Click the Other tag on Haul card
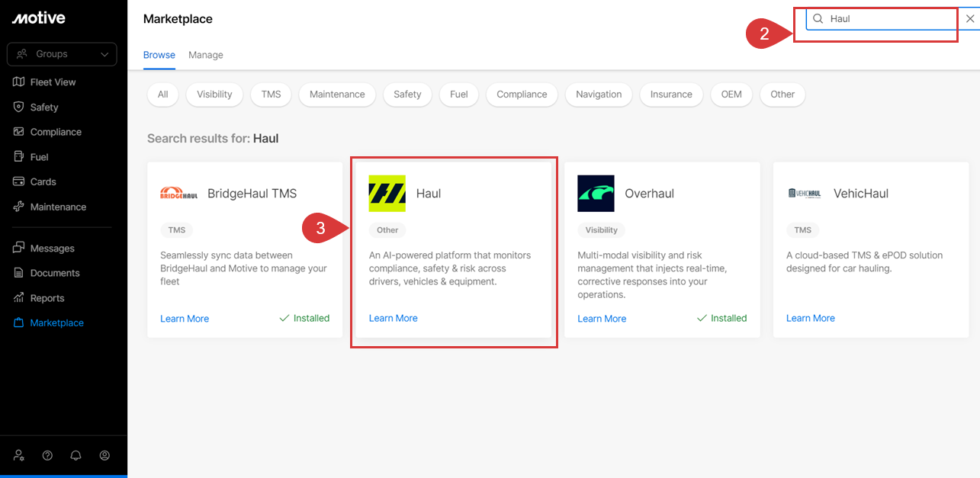The width and height of the screenshot is (980, 478). point(387,230)
